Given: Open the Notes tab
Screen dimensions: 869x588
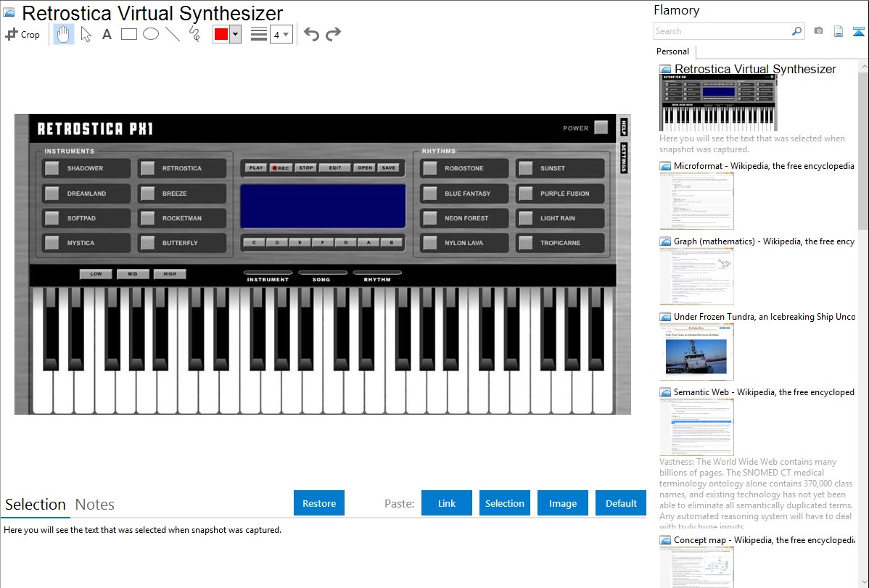Looking at the screenshot, I should (x=95, y=505).
